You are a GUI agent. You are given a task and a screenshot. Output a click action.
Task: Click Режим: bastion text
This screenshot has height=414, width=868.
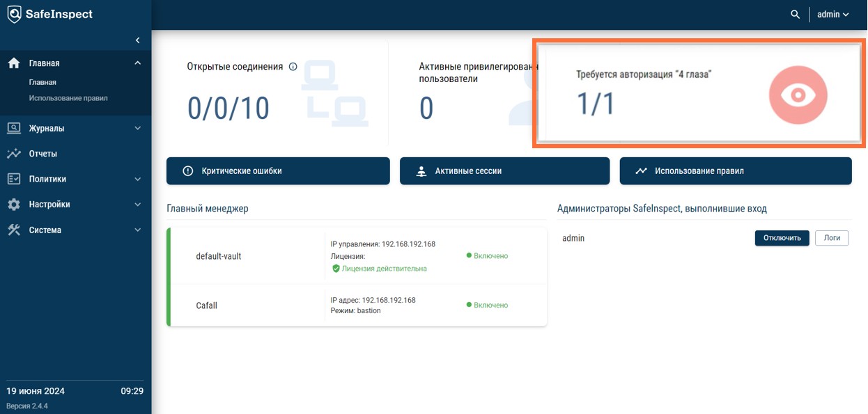coord(355,310)
